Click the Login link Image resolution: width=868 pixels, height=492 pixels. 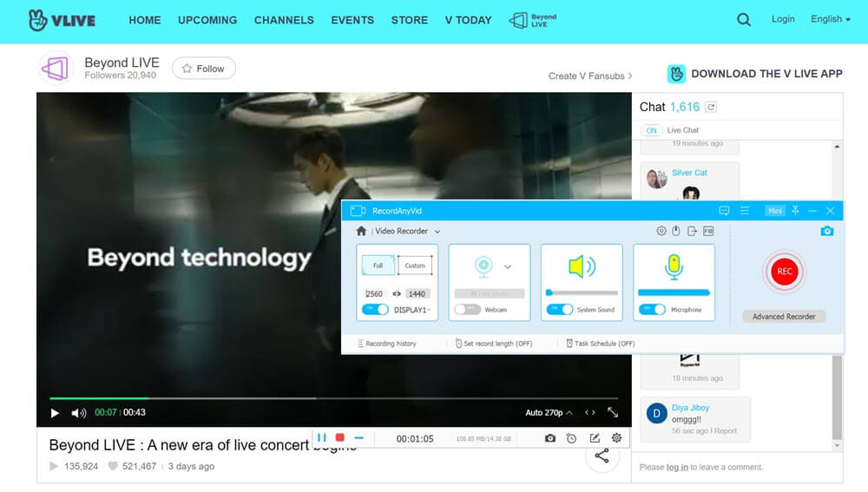pyautogui.click(x=783, y=19)
